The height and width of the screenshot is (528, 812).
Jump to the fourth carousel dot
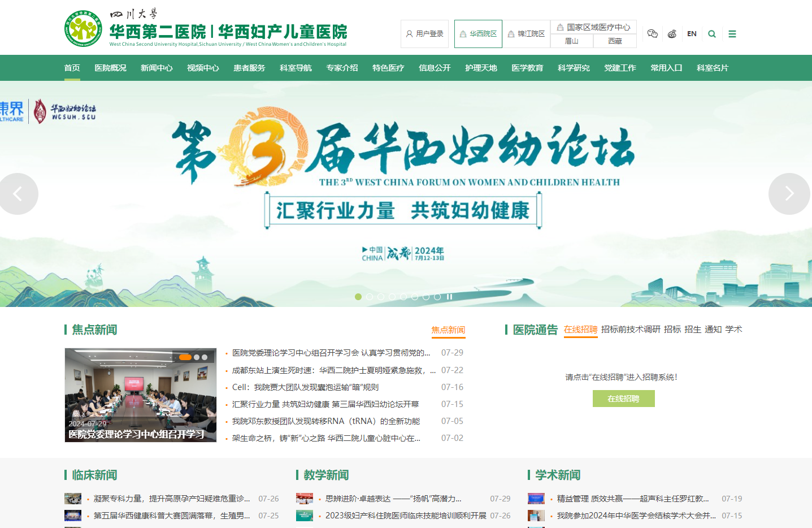[392, 297]
